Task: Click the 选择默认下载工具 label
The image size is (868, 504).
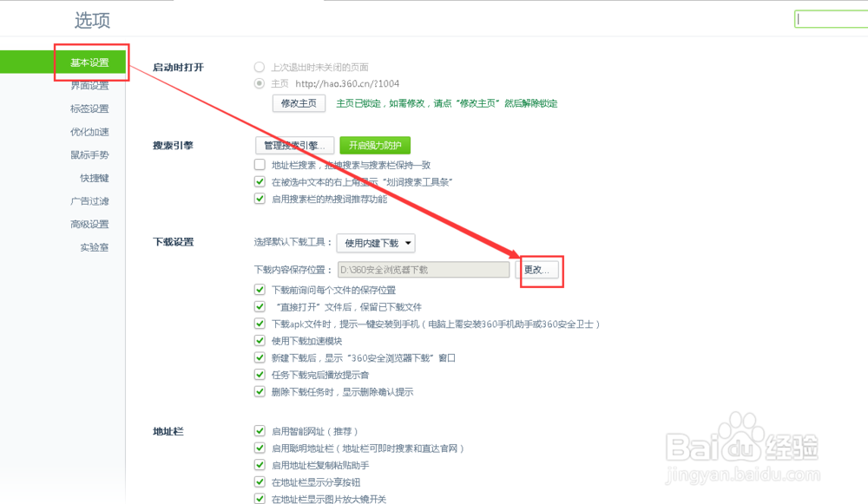Action: point(293,242)
